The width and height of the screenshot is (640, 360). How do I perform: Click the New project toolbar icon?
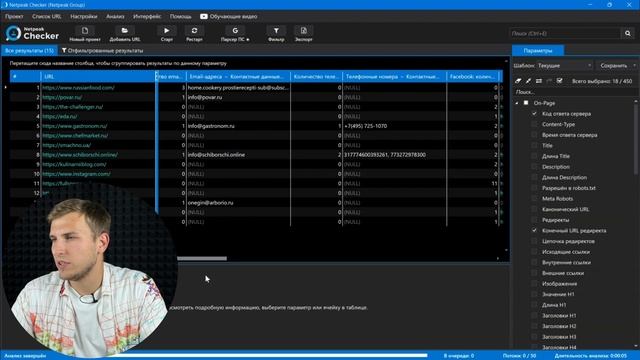click(85, 31)
